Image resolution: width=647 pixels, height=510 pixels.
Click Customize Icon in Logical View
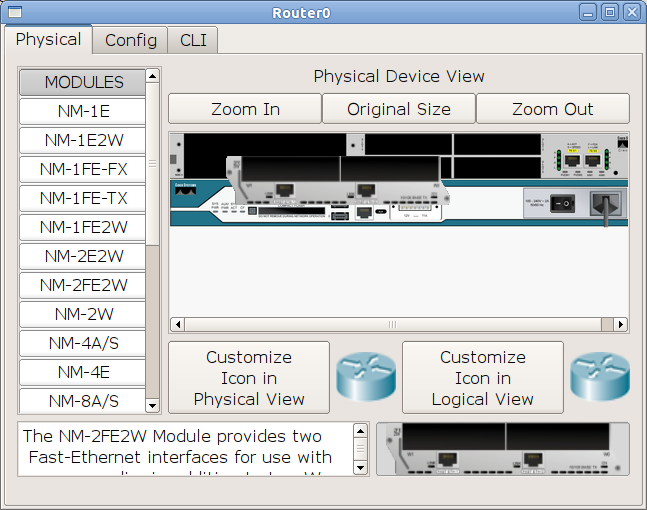[x=483, y=378]
